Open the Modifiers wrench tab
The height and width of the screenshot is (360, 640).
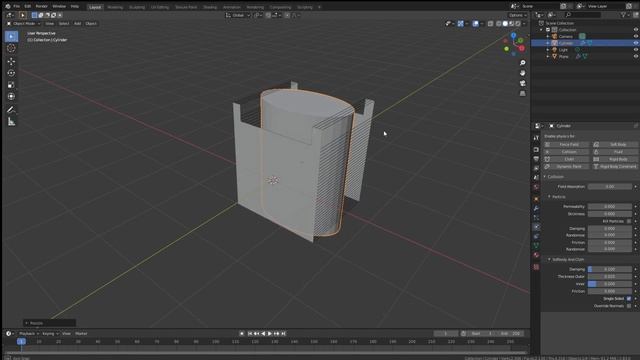coord(536,209)
